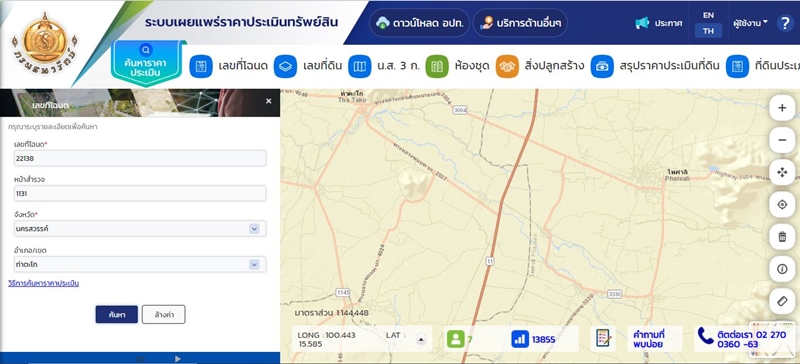Click the บริการด้านอื่นๆ button
The image size is (800, 364).
click(520, 22)
